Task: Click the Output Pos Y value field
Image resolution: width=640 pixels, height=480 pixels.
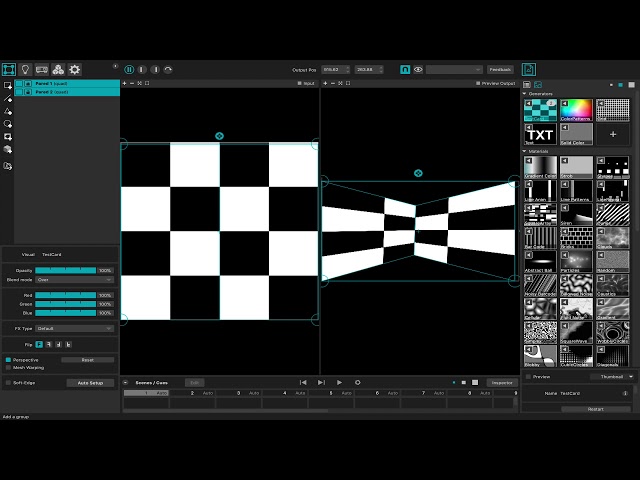Action: point(369,69)
